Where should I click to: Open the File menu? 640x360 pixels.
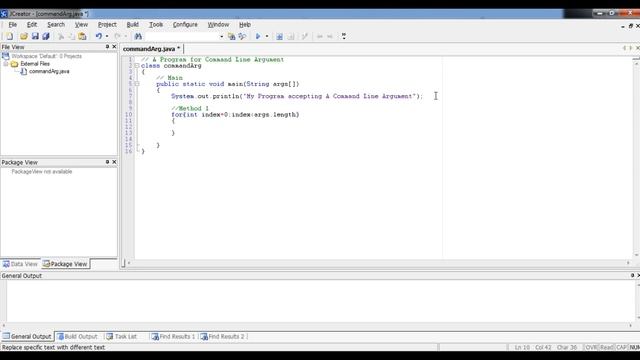(x=13, y=24)
